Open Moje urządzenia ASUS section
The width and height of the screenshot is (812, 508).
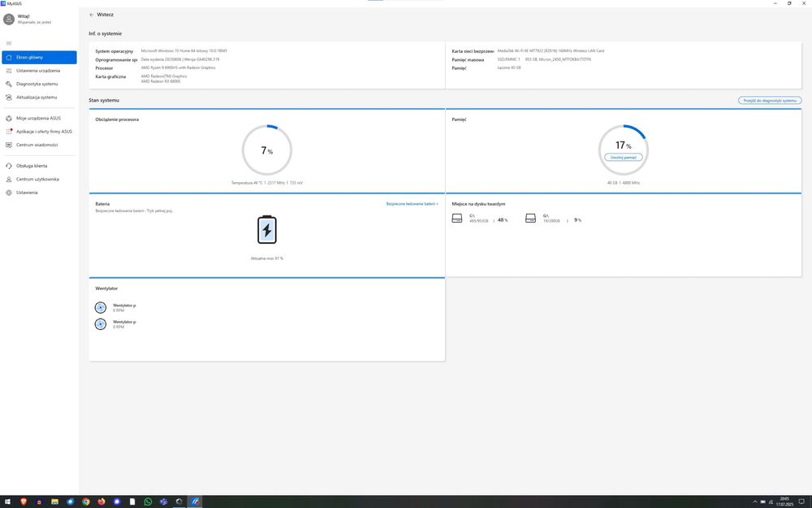coord(39,118)
